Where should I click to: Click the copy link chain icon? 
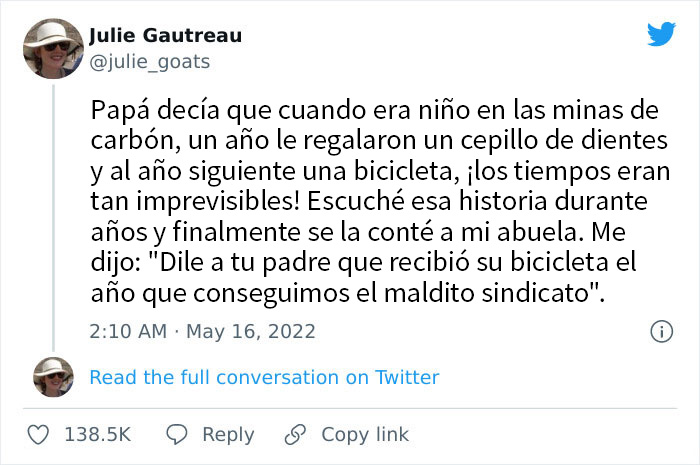tap(294, 434)
